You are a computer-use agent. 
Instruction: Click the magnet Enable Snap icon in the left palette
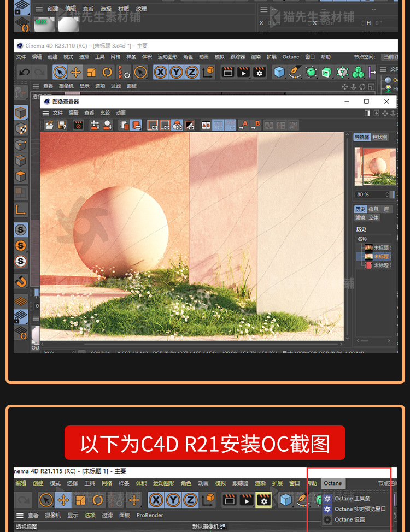[21, 281]
